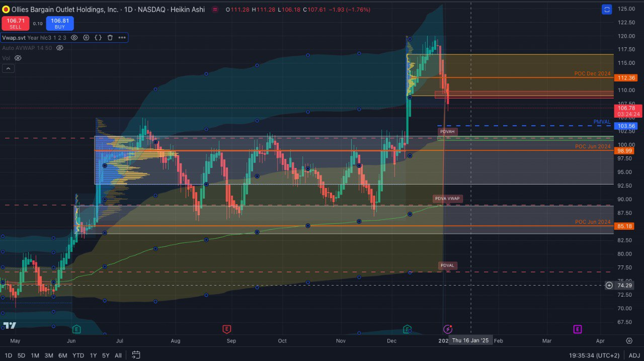Open Vwap.svt indicator settings
Viewport: 644px width, 361px height.
coord(86,37)
